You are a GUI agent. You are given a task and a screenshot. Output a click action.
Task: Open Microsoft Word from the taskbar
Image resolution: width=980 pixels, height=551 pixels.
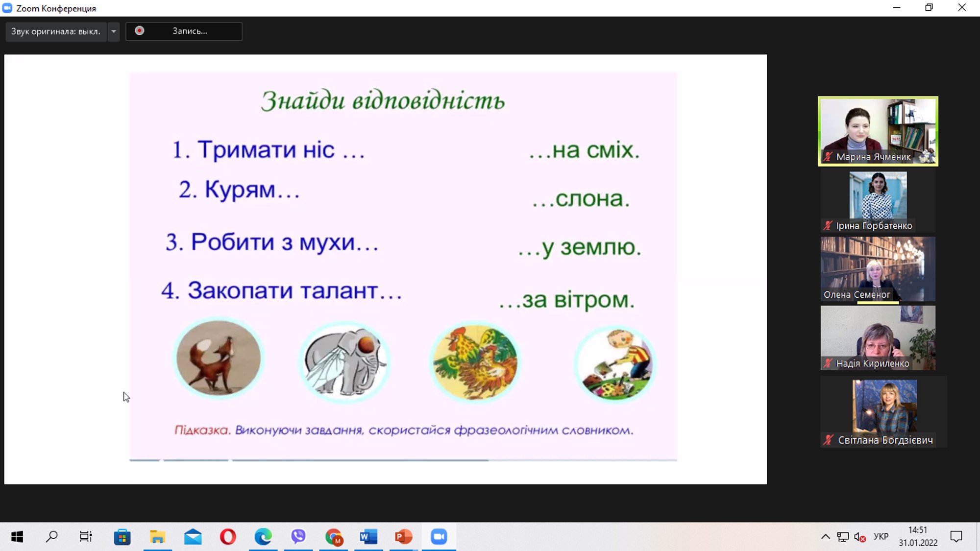coord(368,537)
